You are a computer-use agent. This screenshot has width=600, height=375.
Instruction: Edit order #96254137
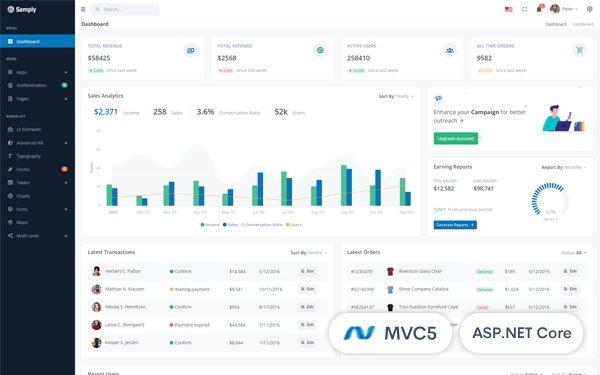pyautogui.click(x=570, y=307)
